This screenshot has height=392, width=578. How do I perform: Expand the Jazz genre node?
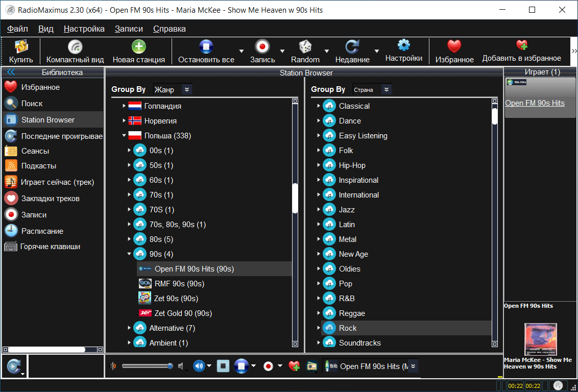319,210
